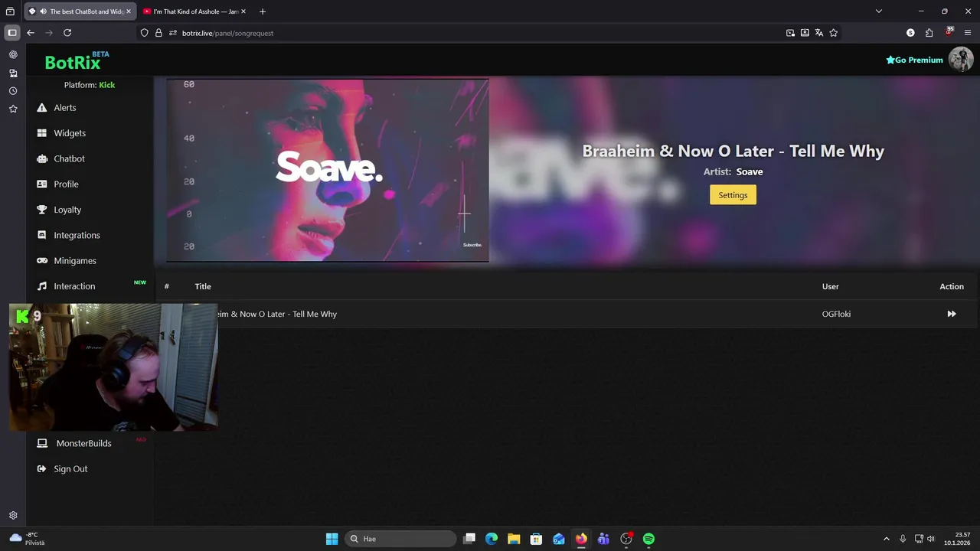Reload the current page
The image size is (980, 551).
click(x=67, y=33)
